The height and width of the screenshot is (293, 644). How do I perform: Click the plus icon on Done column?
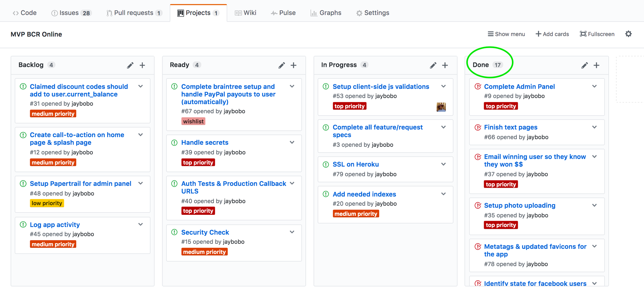(596, 65)
